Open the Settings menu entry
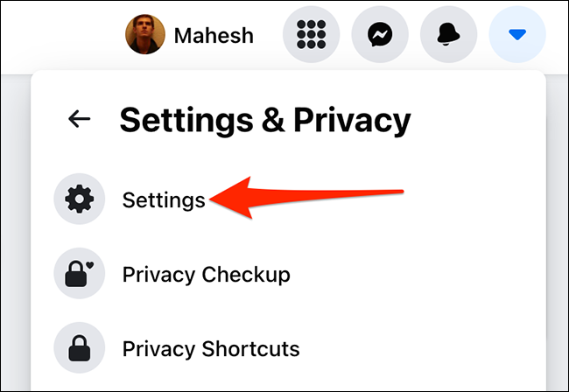Screen dimensions: 569x392 point(164,199)
